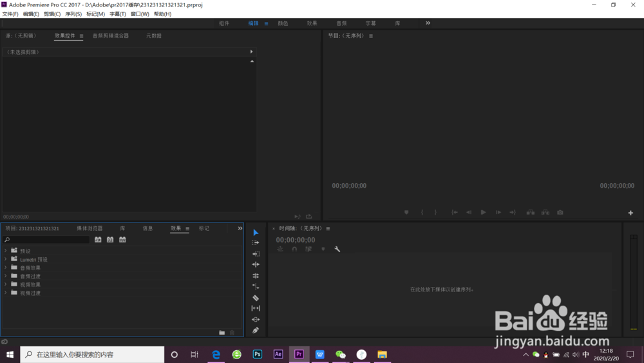Create new custom bin in Effects panel
The height and width of the screenshot is (363, 644).
(222, 333)
